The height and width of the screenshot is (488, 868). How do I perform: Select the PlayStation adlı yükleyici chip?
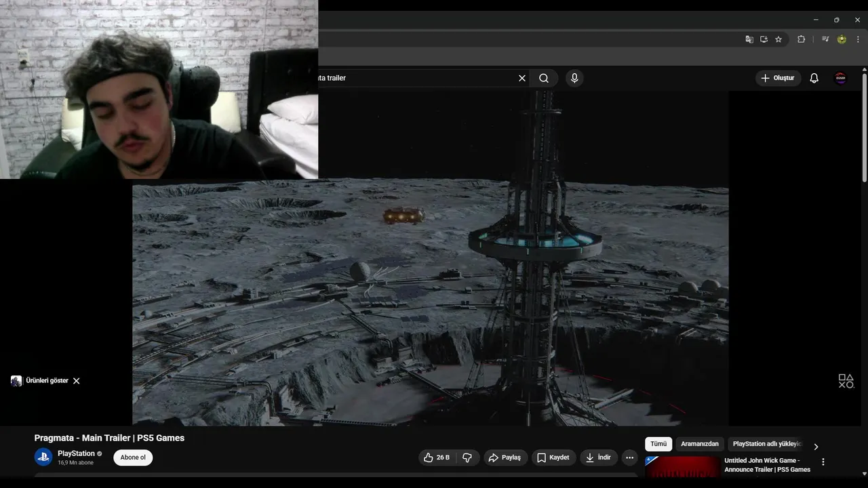(767, 444)
